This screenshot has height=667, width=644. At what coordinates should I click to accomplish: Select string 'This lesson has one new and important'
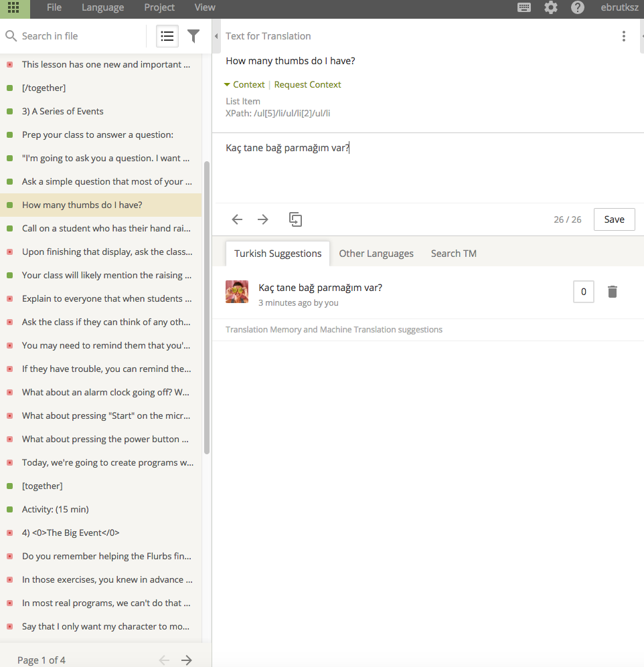click(101, 65)
